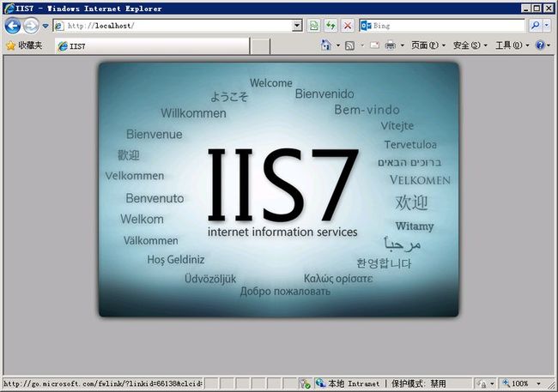558x392 pixels.
Task: Maximize the Internet Explorer window
Action: tap(537, 9)
